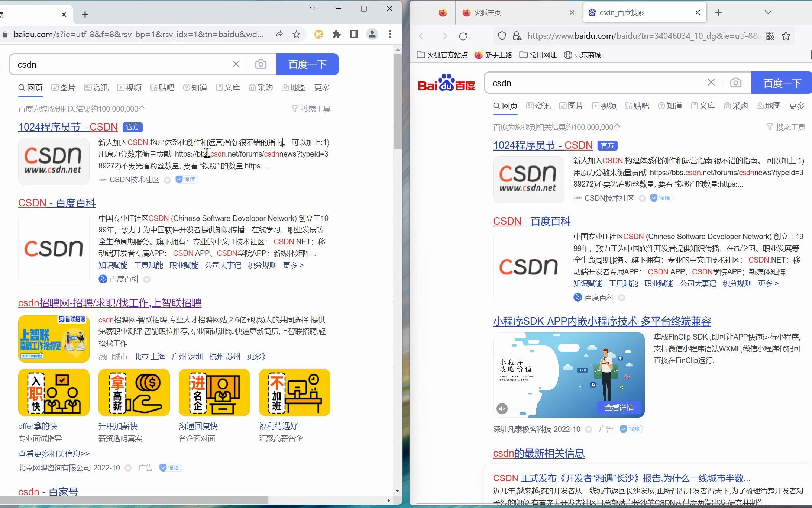This screenshot has height=508, width=812.
Task: Click Chrome's horizontal scrollbar thumb
Action: tap(134, 500)
